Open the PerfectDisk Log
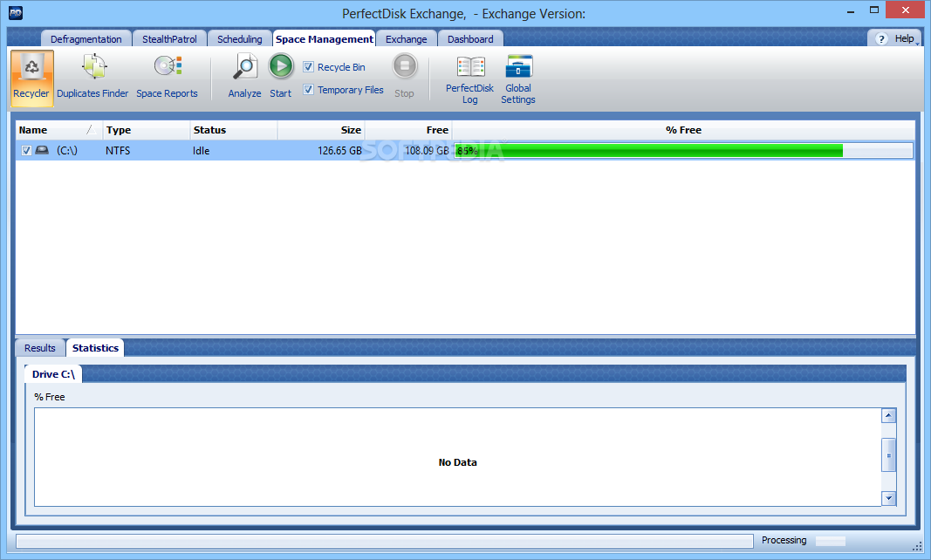 point(469,79)
